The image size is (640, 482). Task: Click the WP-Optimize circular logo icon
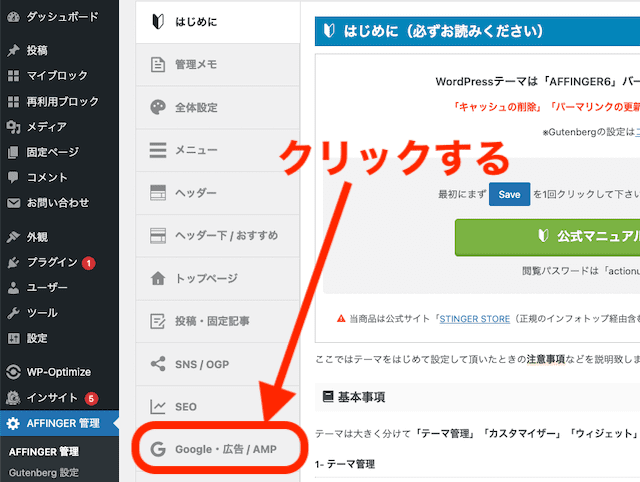[13, 372]
